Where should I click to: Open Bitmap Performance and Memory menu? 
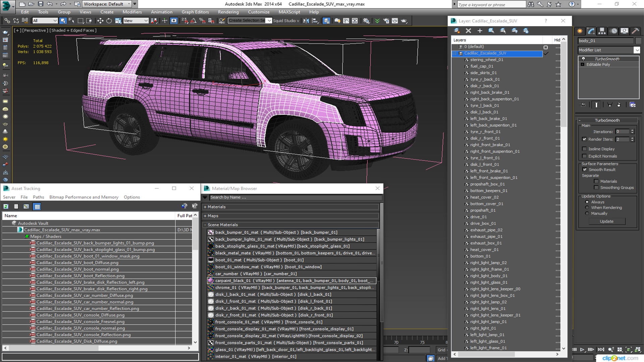tap(84, 197)
